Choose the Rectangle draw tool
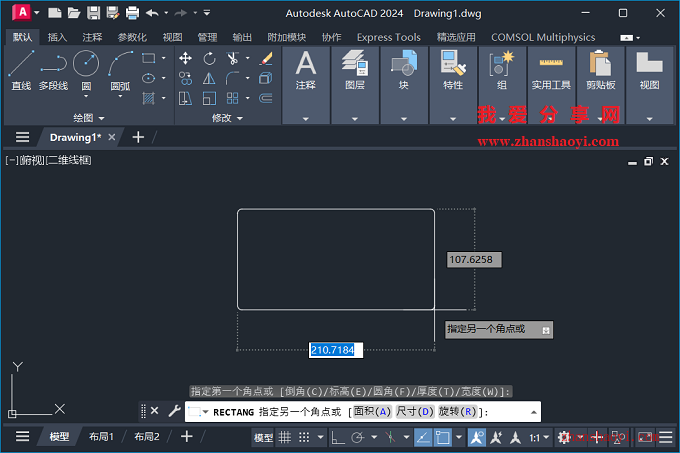The height and width of the screenshot is (453, 680). click(x=149, y=58)
